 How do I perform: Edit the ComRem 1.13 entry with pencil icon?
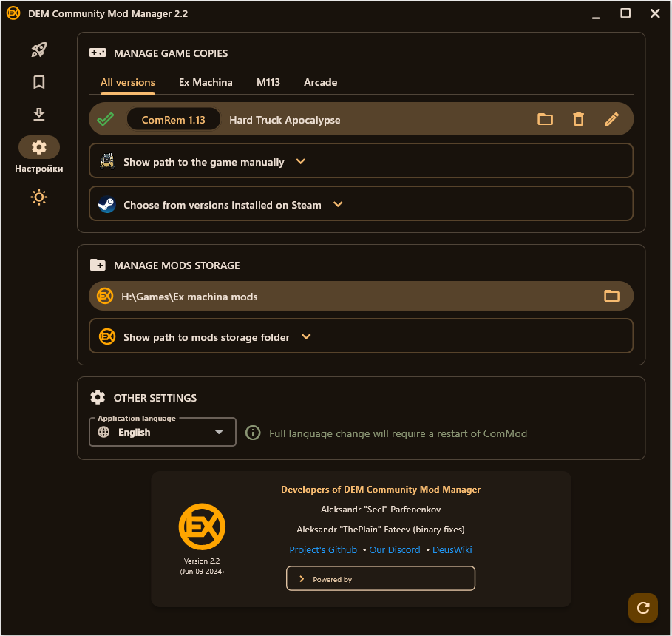point(611,119)
